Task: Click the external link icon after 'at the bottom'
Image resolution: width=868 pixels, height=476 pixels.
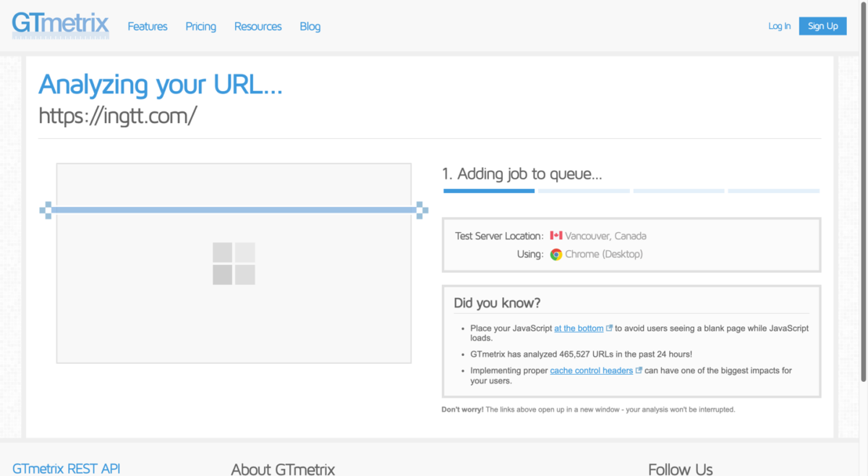Action: pyautogui.click(x=609, y=328)
